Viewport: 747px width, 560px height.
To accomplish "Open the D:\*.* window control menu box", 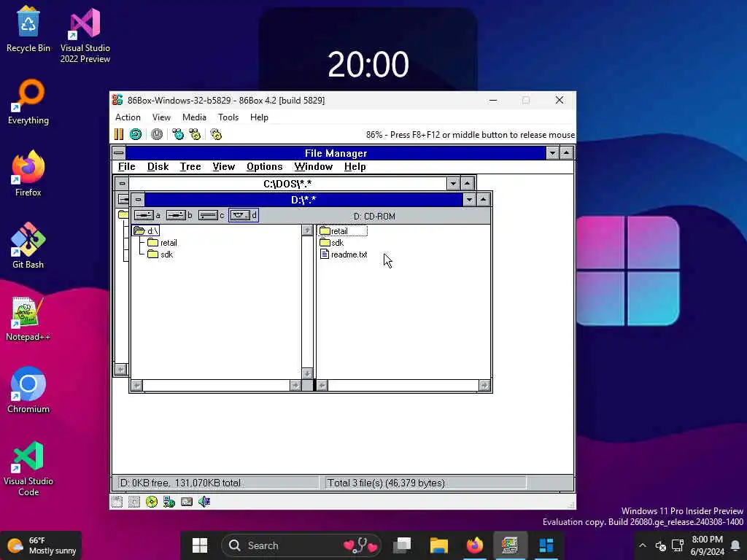I will coord(138,200).
